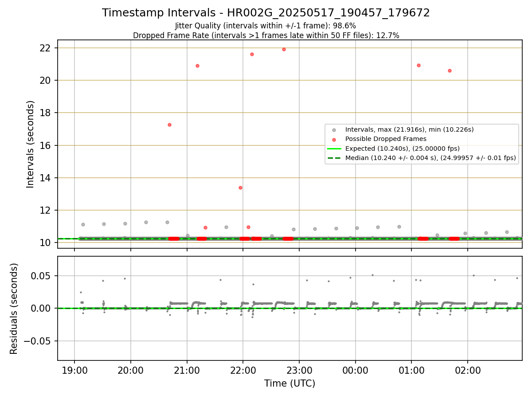The height and width of the screenshot is (399, 532).
Task: Click the '23:00' x-axis tick label
Action: pos(299,371)
